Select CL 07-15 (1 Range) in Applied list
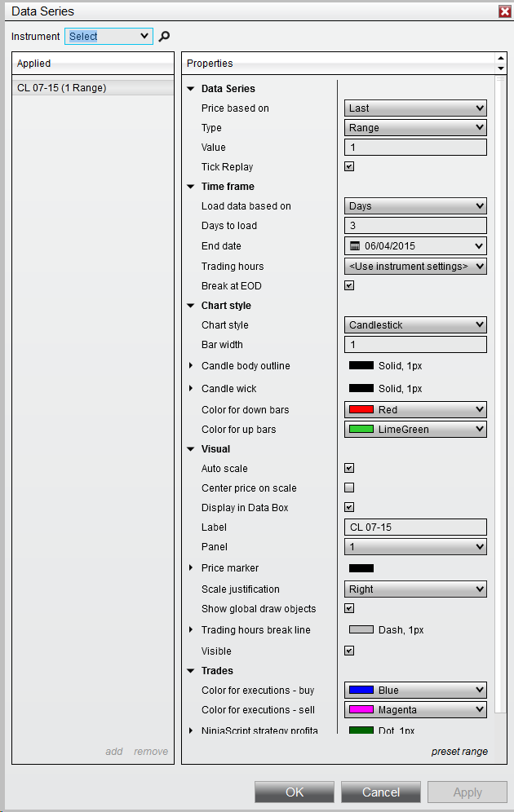Image resolution: width=514 pixels, height=812 pixels. point(62,88)
